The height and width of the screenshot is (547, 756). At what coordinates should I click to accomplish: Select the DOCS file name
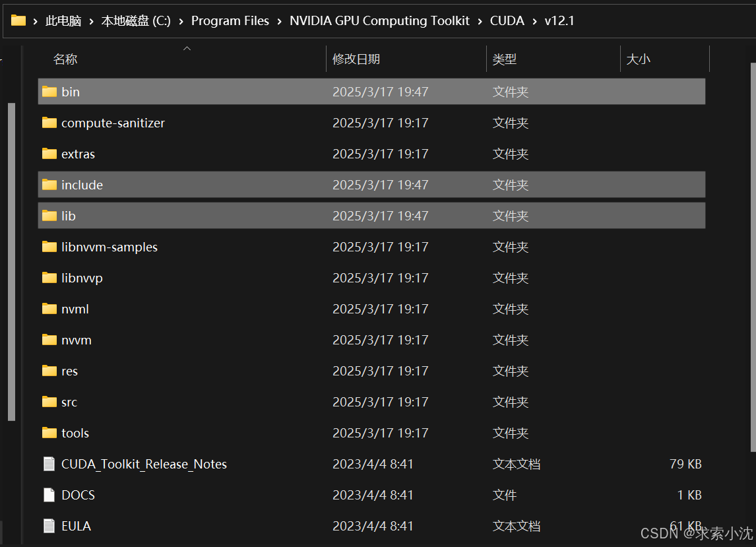78,495
